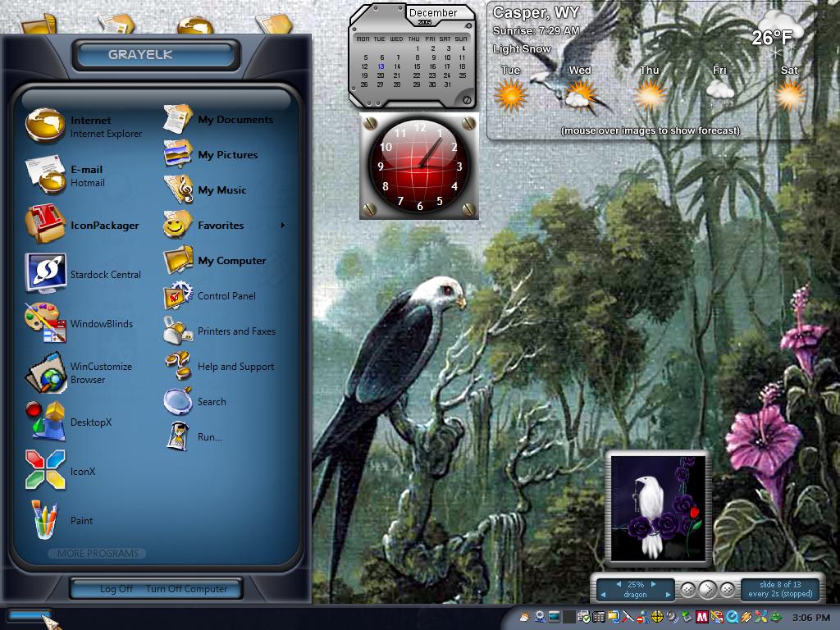
Task: Decrease slideshow size with left arrow beside 25%
Action: (x=619, y=584)
